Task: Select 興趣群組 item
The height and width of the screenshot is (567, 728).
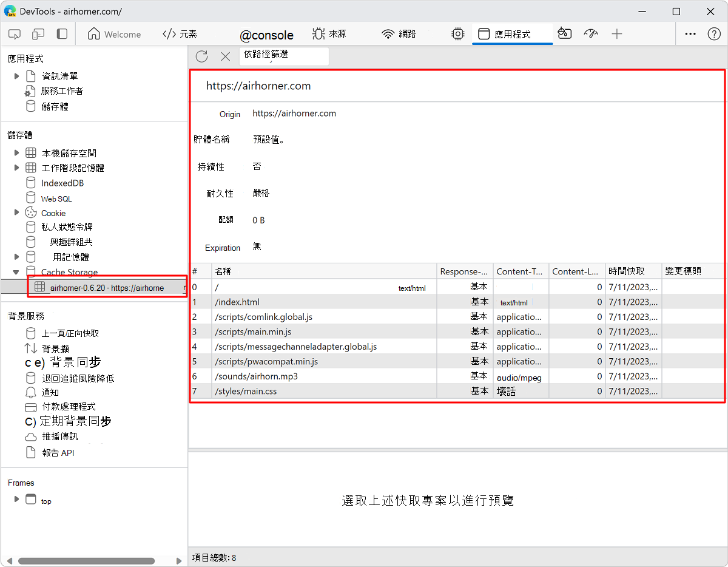Action: tap(71, 242)
